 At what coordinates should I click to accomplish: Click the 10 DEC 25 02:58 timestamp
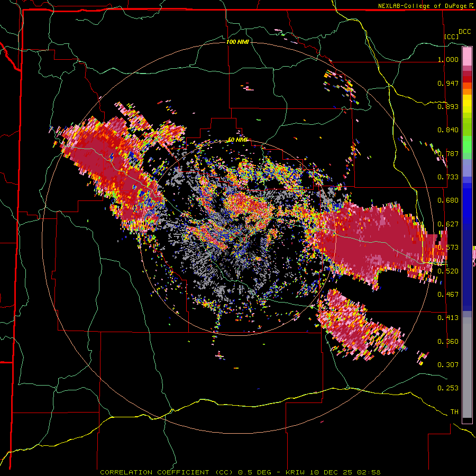pyautogui.click(x=345, y=472)
